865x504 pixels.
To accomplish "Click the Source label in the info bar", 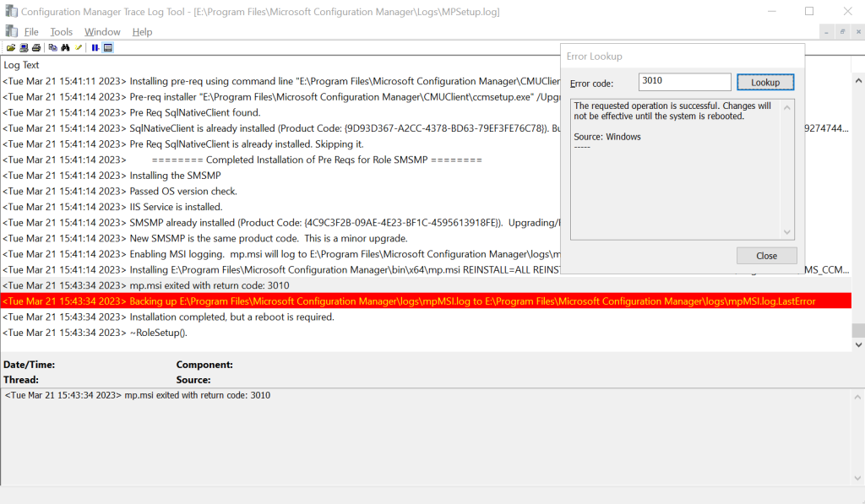I will coord(193,380).
